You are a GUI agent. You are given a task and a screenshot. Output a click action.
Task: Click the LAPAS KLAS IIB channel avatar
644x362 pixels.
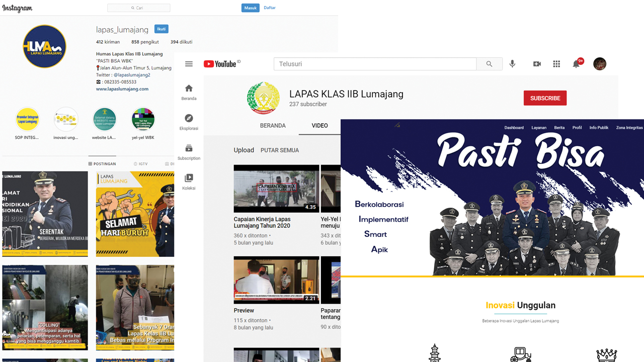[263, 98]
